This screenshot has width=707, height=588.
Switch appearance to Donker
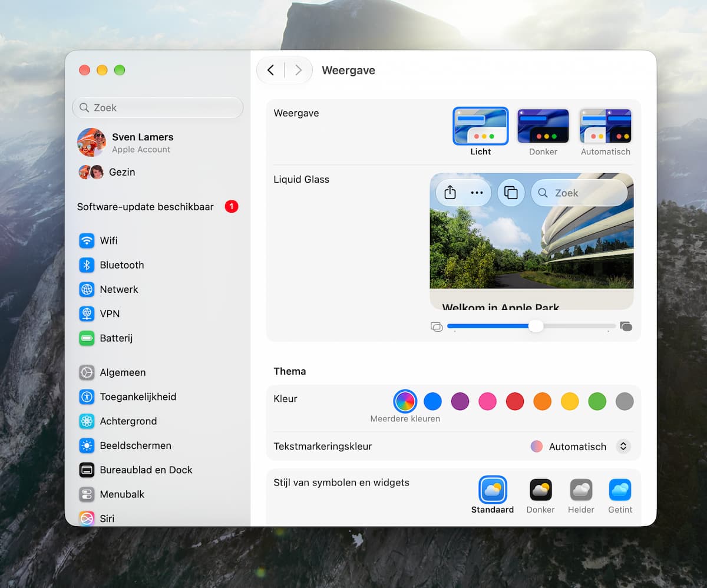click(543, 132)
